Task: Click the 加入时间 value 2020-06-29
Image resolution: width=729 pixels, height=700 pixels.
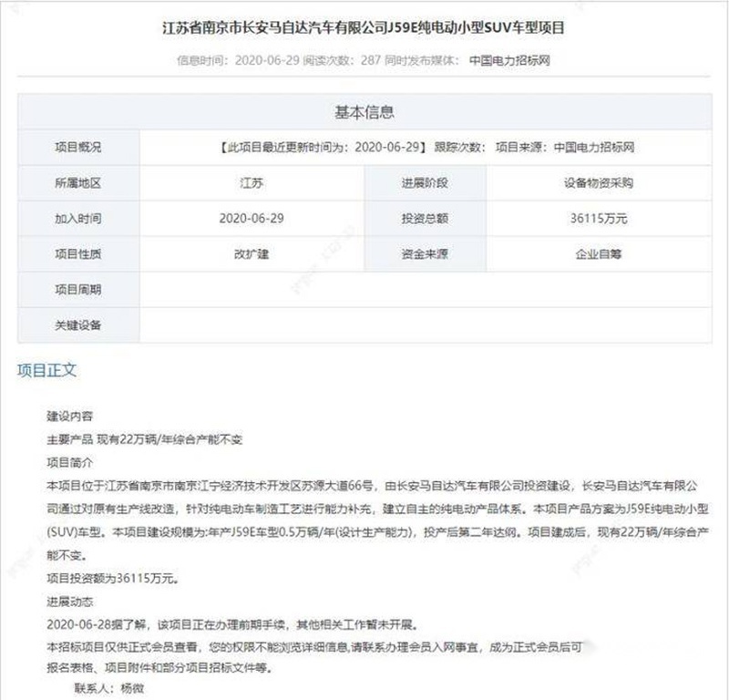Action: point(252,219)
